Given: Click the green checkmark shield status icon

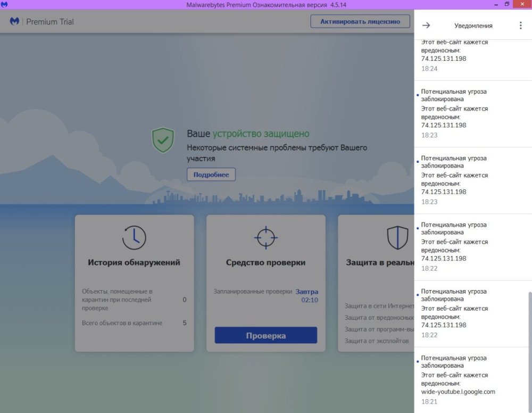Looking at the screenshot, I should pyautogui.click(x=163, y=140).
